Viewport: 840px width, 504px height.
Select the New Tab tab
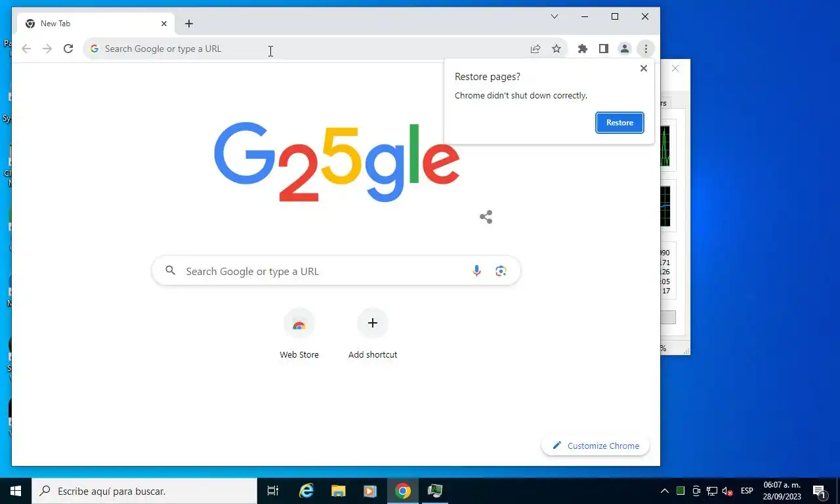click(96, 24)
